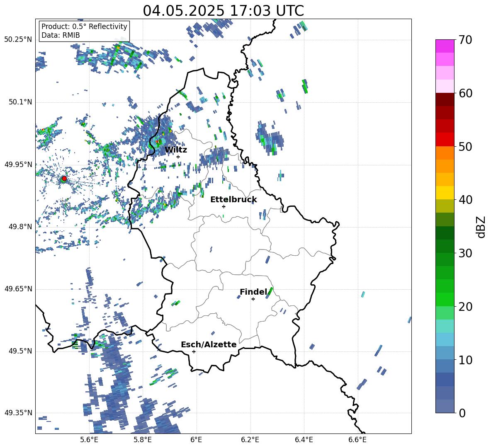The height and width of the screenshot is (448, 491).
Task: Click the 49.65°N latitude label
Action: point(18,288)
